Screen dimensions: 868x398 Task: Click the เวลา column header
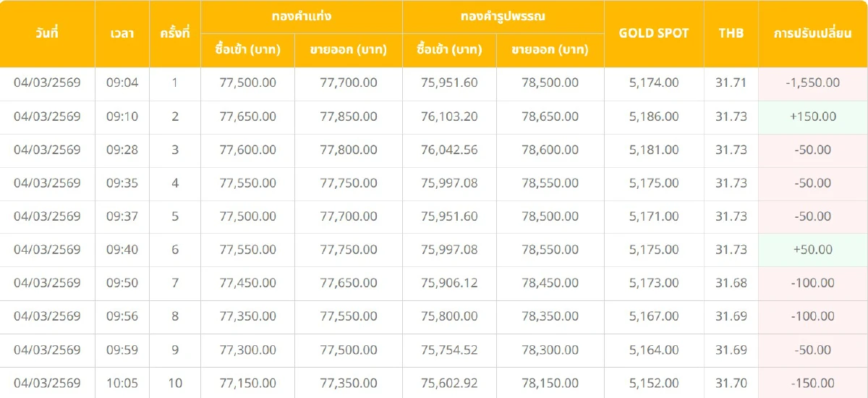coord(122,33)
